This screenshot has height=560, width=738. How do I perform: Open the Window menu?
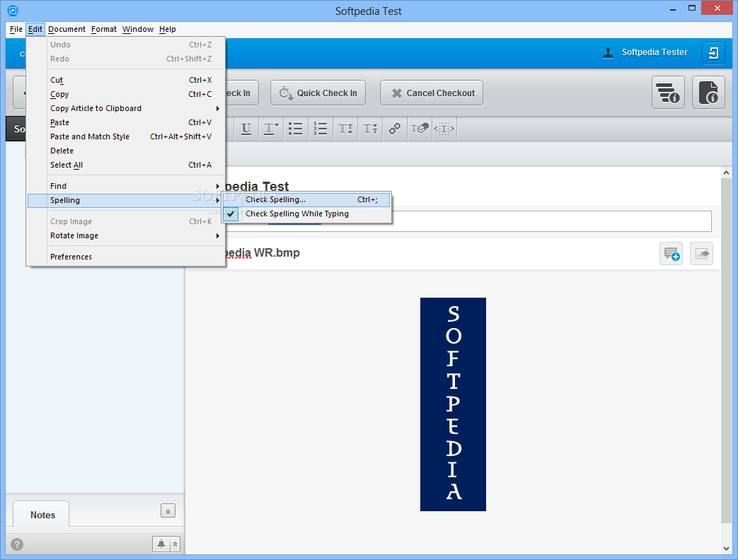(x=138, y=29)
